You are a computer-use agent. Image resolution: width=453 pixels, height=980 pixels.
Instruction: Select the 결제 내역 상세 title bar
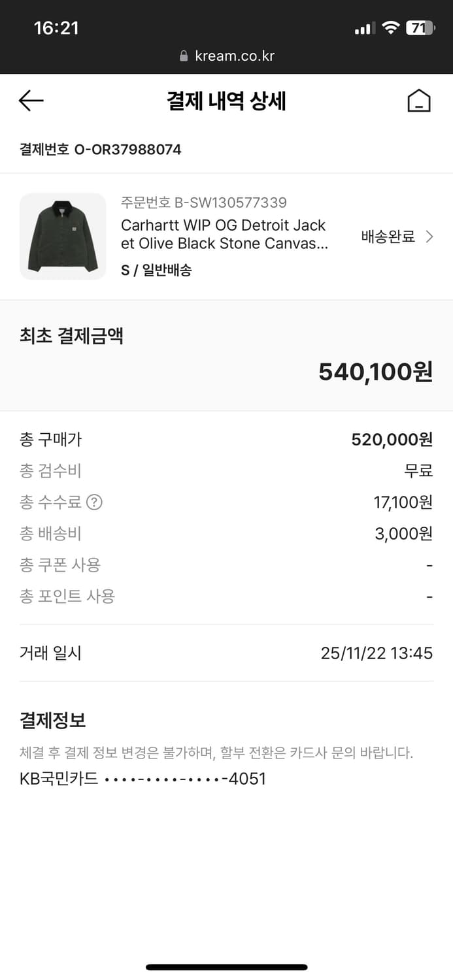(x=226, y=100)
